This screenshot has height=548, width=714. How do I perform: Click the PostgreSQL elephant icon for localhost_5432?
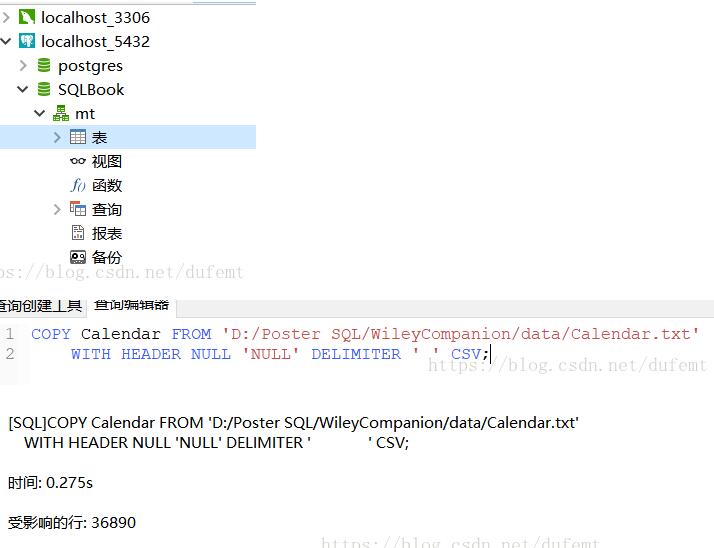[26, 41]
